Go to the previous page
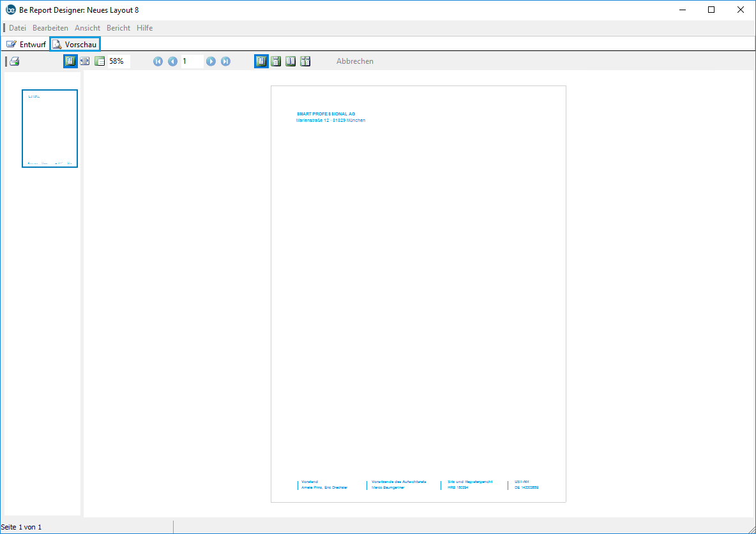This screenshot has height=534, width=756. tap(172, 61)
